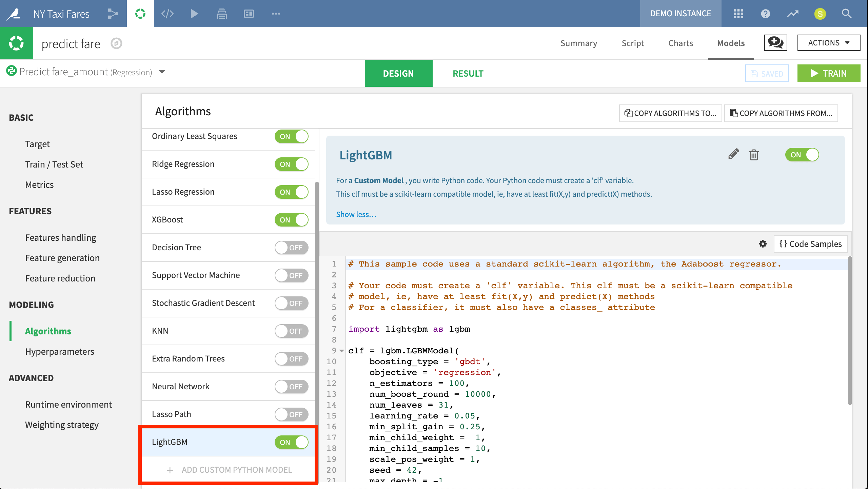Switch to the Result tab
Screen dimensions: 868x489
click(x=467, y=73)
